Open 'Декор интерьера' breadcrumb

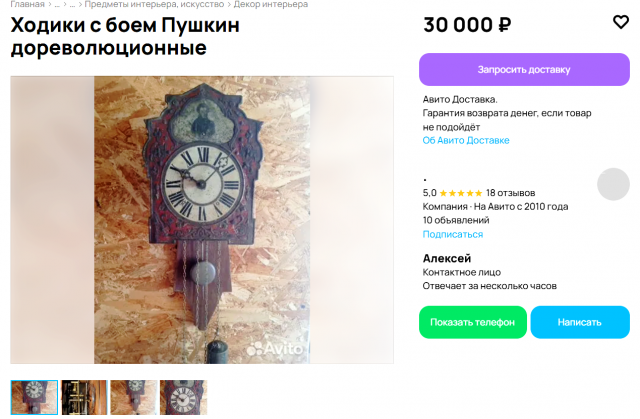pyautogui.click(x=270, y=5)
